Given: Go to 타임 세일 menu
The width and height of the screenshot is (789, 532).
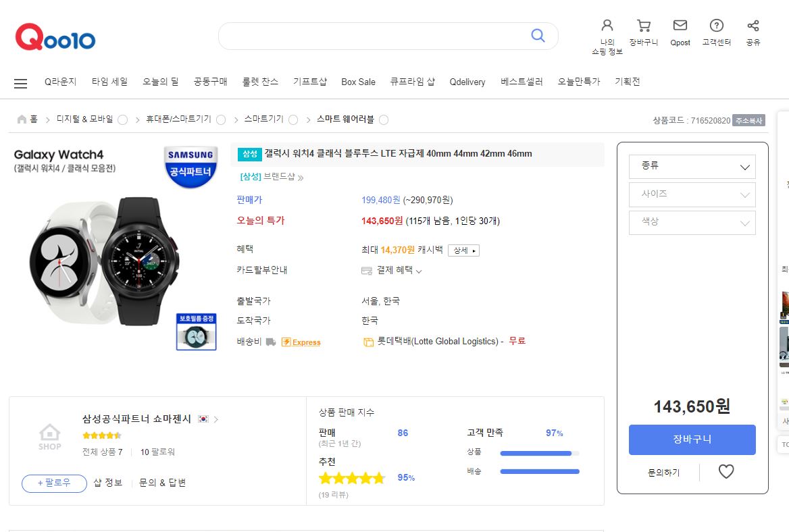Looking at the screenshot, I should click(x=109, y=82).
